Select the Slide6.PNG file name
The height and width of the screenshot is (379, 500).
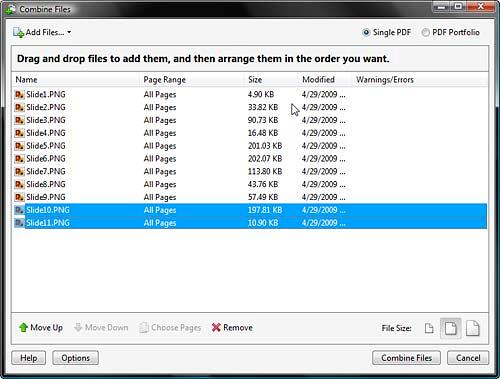click(46, 159)
